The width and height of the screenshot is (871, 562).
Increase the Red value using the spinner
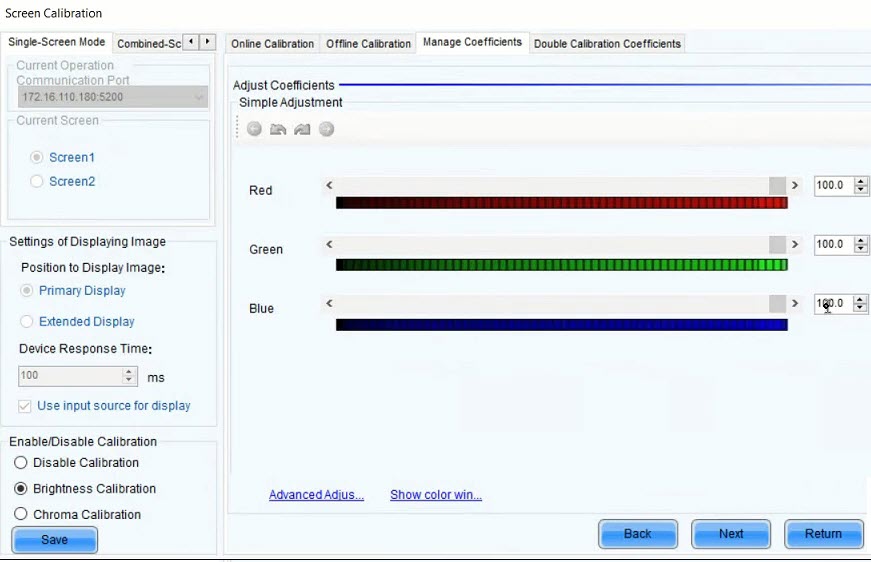point(861,181)
